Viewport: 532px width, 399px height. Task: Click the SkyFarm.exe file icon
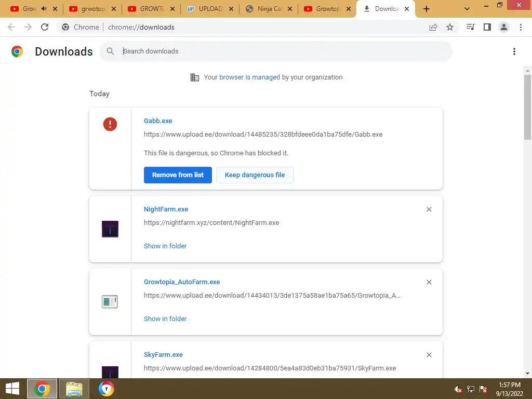tap(110, 372)
